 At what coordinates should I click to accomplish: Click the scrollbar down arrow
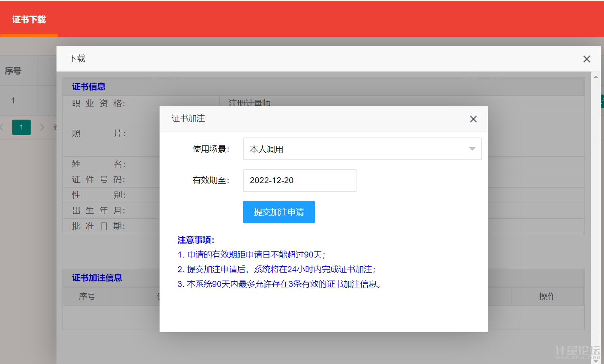596,361
